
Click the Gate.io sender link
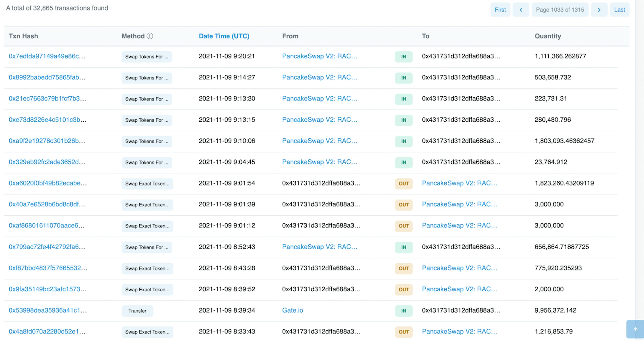click(292, 310)
